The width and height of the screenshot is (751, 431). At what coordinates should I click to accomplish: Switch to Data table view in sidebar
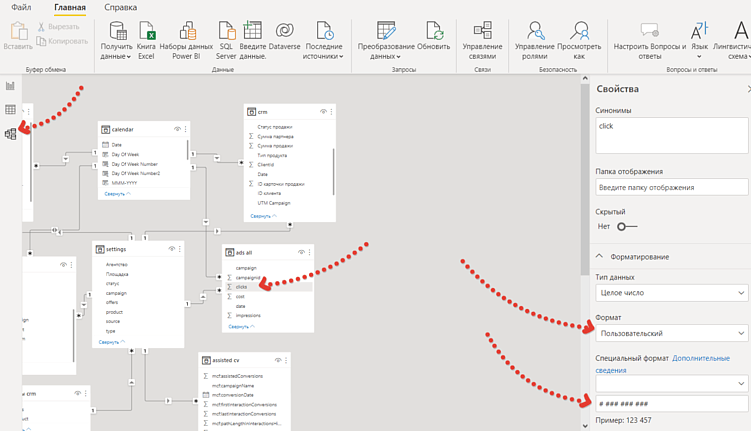[x=10, y=109]
